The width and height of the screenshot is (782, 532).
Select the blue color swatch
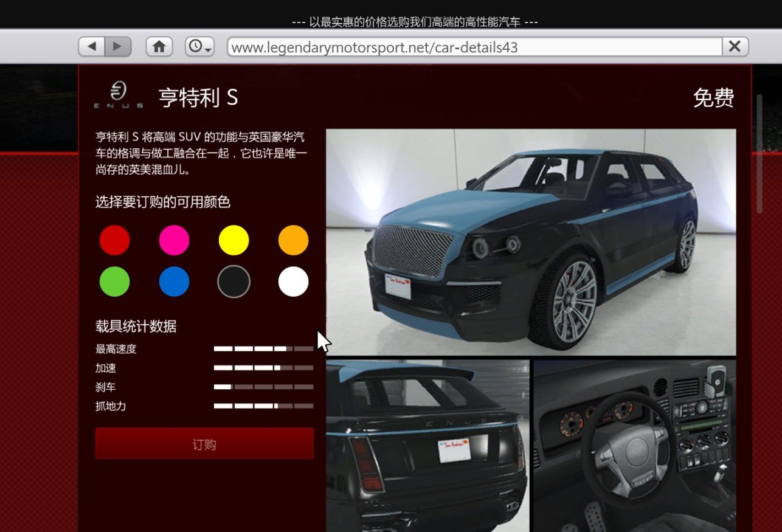(174, 282)
